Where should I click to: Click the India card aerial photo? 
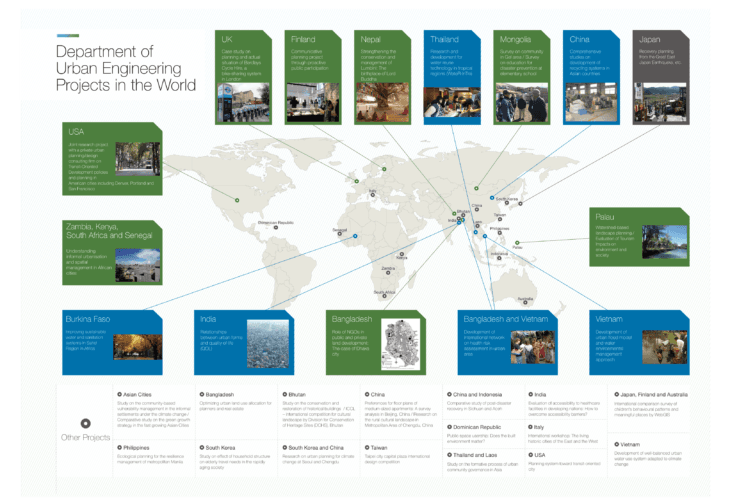[x=268, y=344]
